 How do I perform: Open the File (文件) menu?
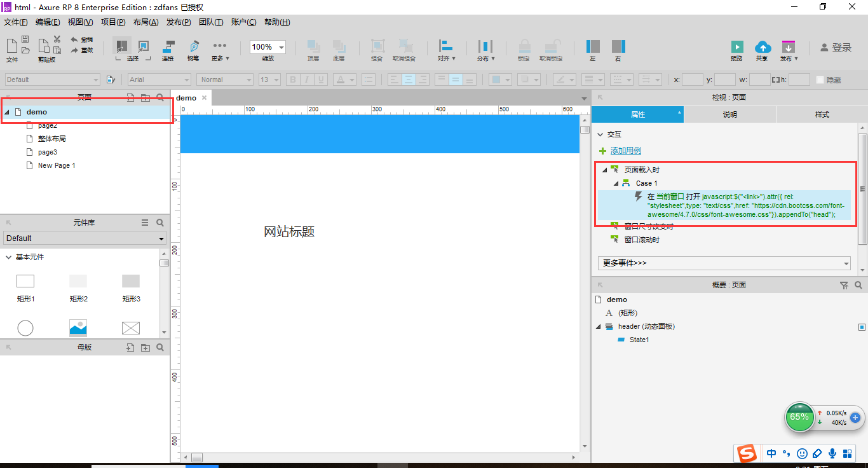click(x=16, y=22)
